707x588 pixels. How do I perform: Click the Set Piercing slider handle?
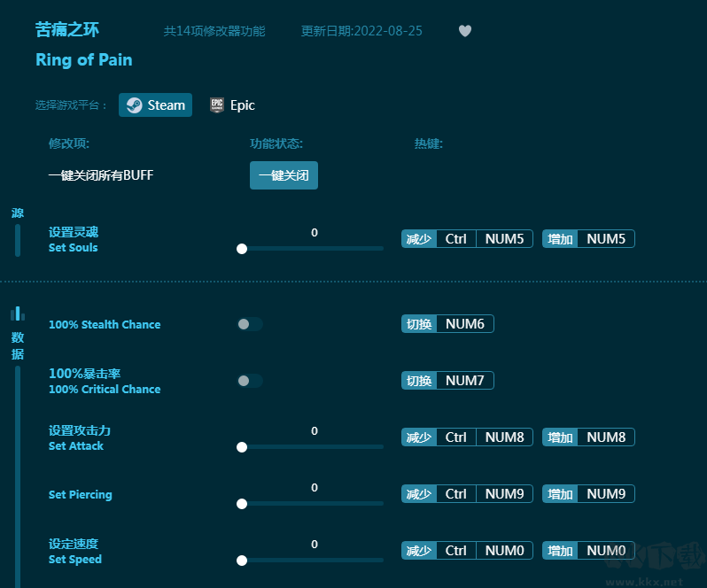point(242,504)
